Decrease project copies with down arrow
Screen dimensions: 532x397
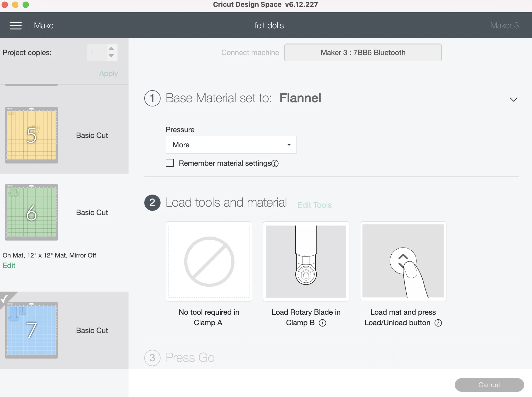(x=111, y=56)
